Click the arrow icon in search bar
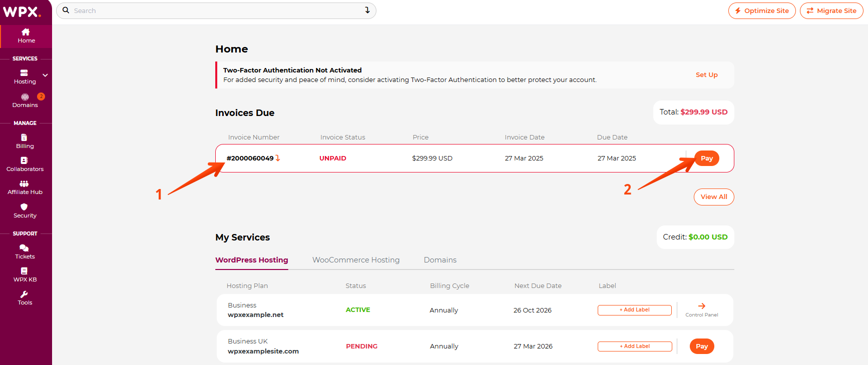This screenshot has height=365, width=868. click(x=367, y=10)
